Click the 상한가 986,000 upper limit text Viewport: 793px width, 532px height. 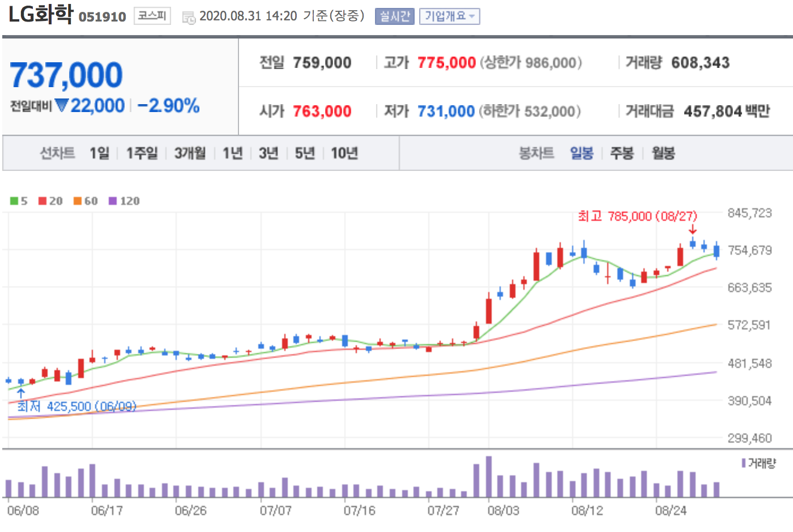click(531, 62)
